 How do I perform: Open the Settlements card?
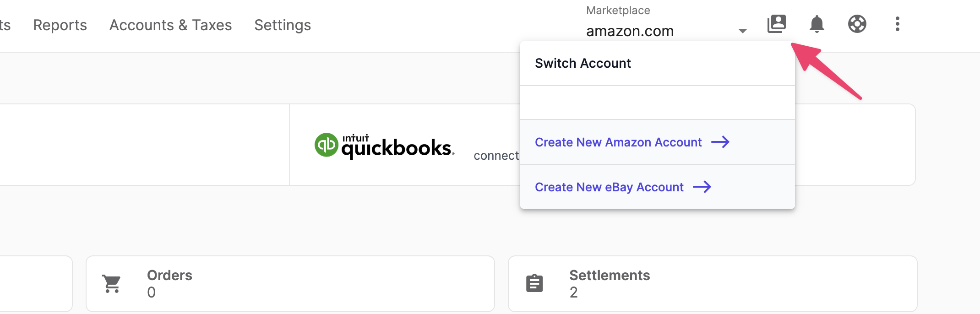pyautogui.click(x=713, y=284)
